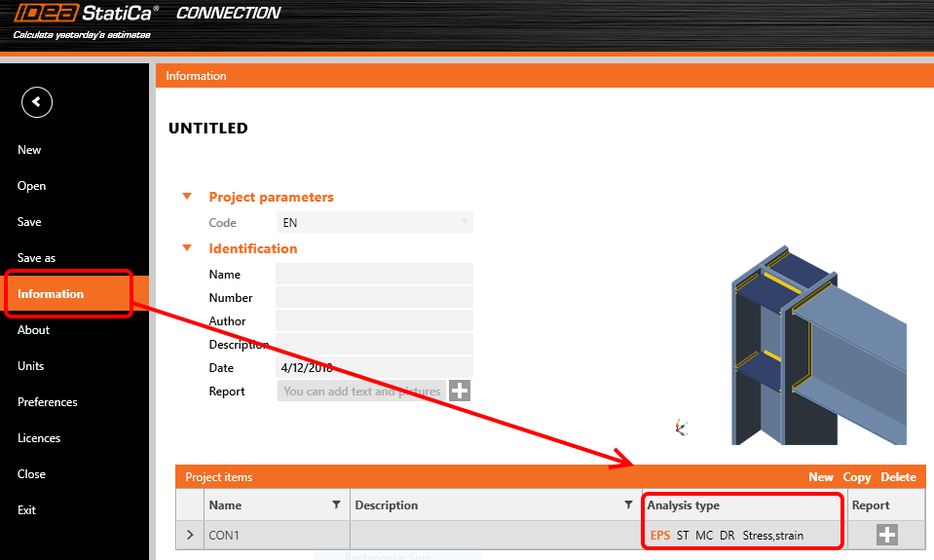
Task: Select DR analysis type for CON1
Action: point(728,535)
